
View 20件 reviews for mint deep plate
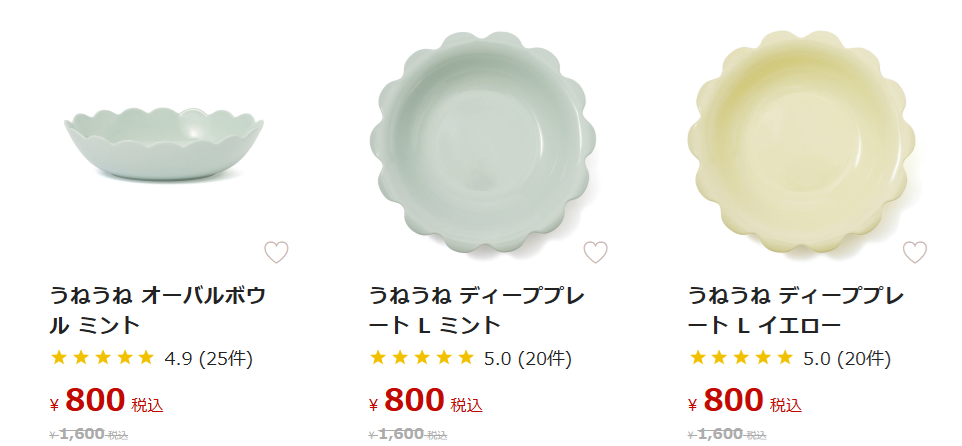click(544, 358)
